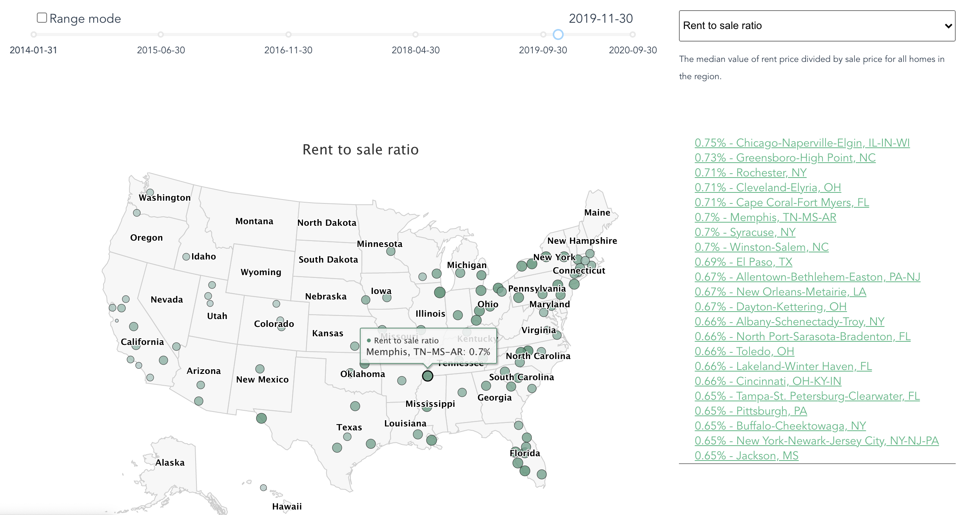The width and height of the screenshot is (980, 515).
Task: Click the Memphis, TN-MS-AR link
Action: [765, 217]
